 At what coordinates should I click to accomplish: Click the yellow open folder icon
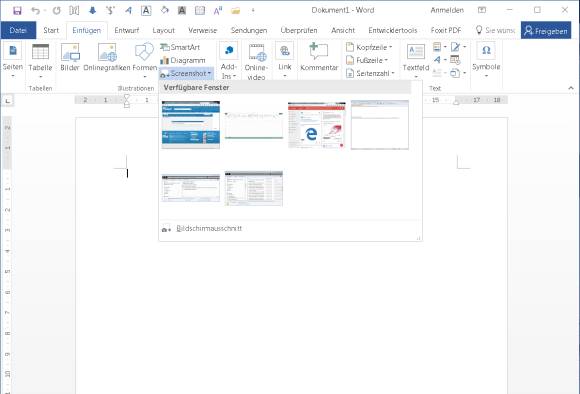(x=236, y=11)
